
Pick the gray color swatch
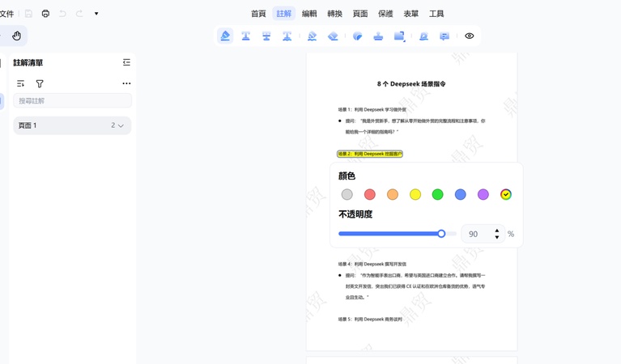point(347,194)
